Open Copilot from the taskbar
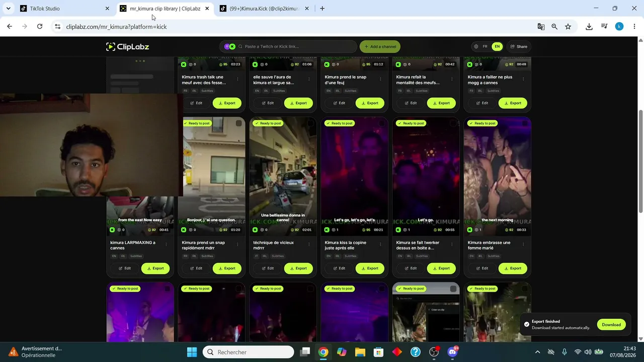The height and width of the screenshot is (362, 644). tap(342, 352)
